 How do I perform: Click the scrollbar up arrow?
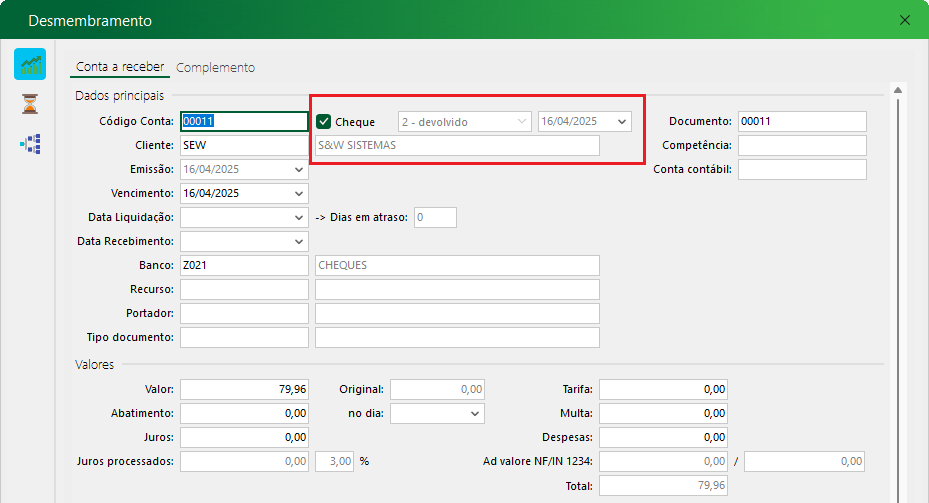tap(898, 90)
